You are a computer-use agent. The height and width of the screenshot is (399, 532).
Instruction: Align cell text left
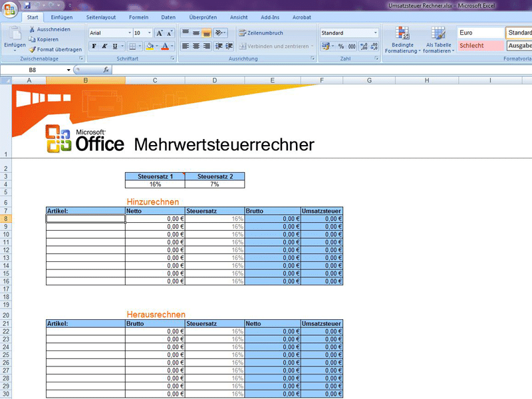click(186, 46)
